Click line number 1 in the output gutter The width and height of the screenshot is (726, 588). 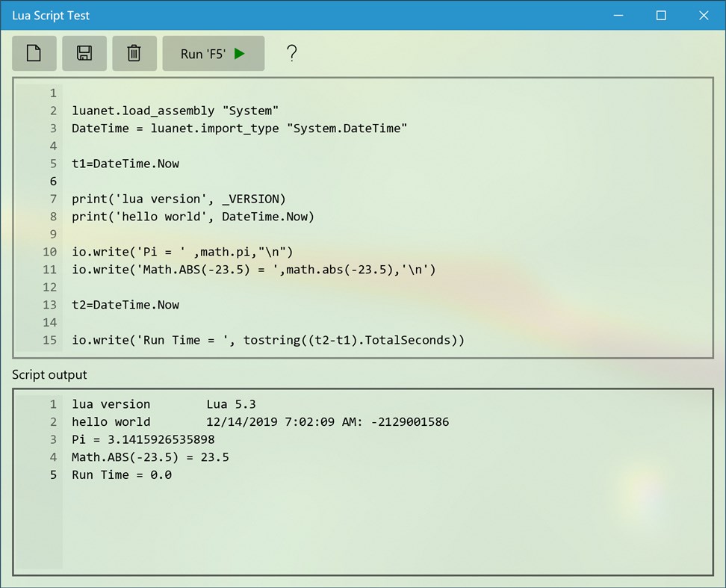(x=53, y=403)
